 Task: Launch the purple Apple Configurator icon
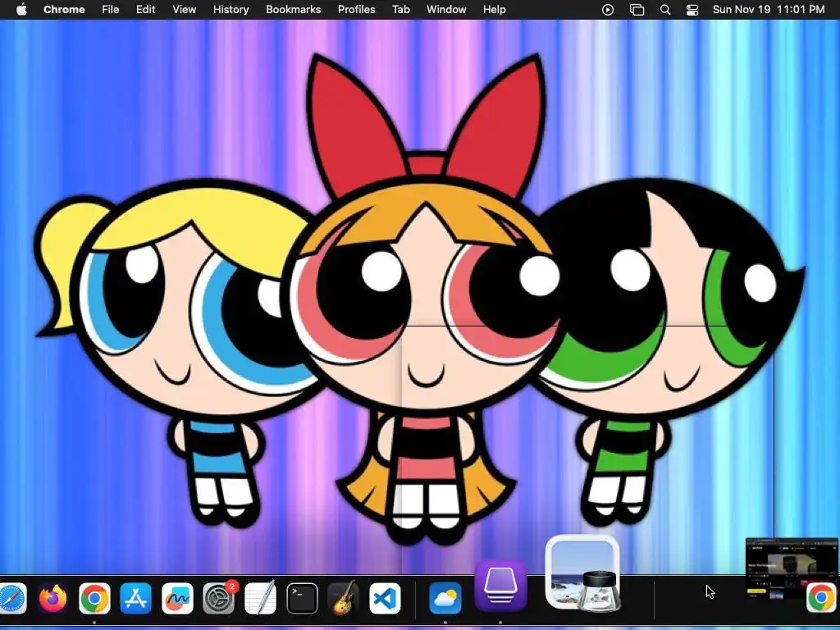pos(500,586)
